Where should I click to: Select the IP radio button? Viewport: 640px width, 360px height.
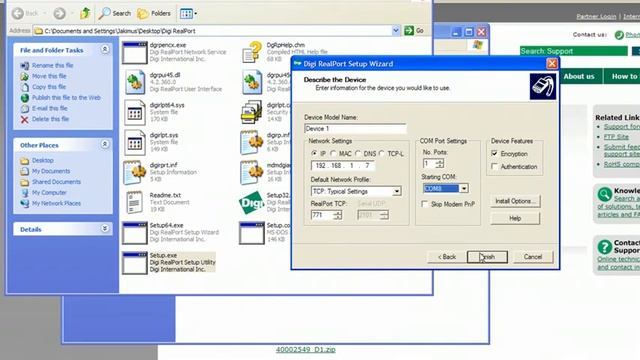coord(314,153)
